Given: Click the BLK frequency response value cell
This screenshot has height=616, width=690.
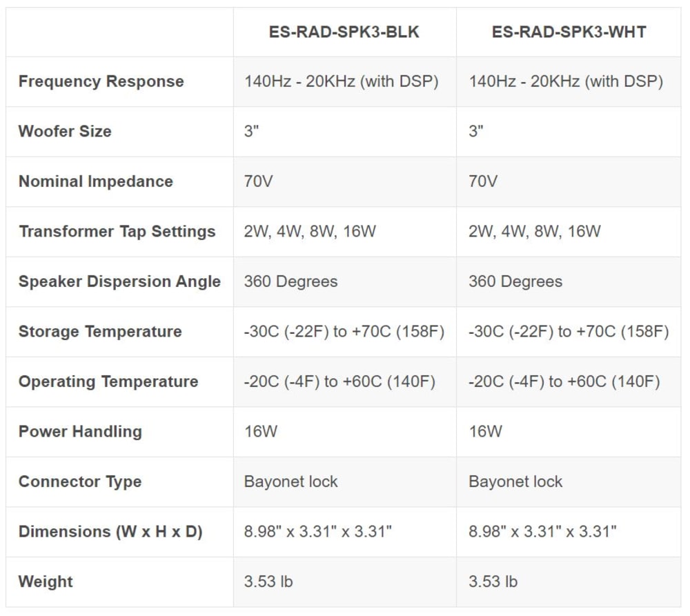Looking at the screenshot, I should pyautogui.click(x=345, y=81).
